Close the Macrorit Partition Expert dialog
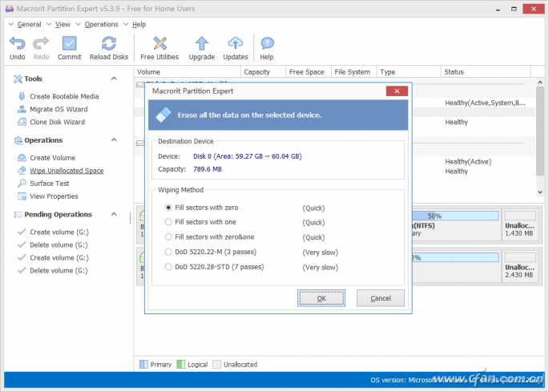 pos(397,91)
